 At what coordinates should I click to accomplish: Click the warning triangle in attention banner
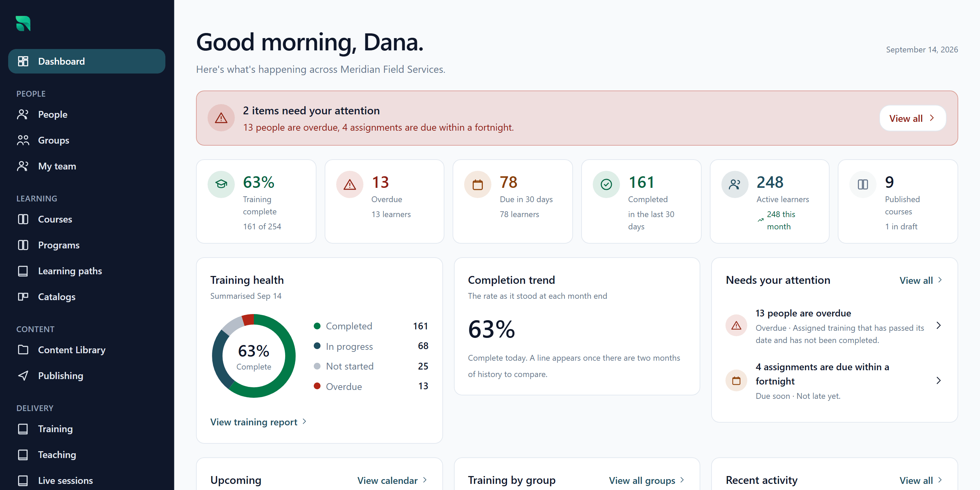221,118
